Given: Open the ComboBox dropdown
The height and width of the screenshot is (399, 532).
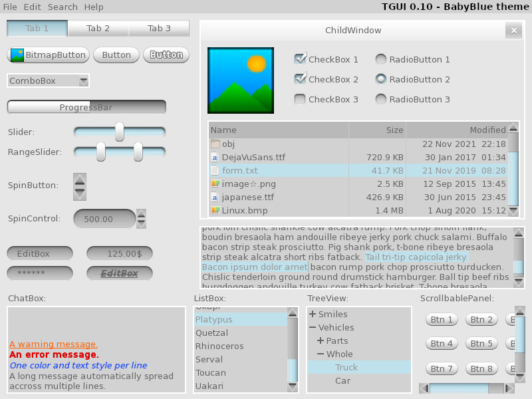Looking at the screenshot, I should pos(83,81).
